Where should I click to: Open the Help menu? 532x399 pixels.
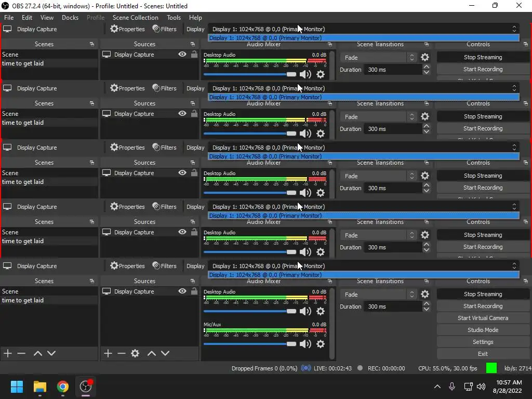(195, 17)
